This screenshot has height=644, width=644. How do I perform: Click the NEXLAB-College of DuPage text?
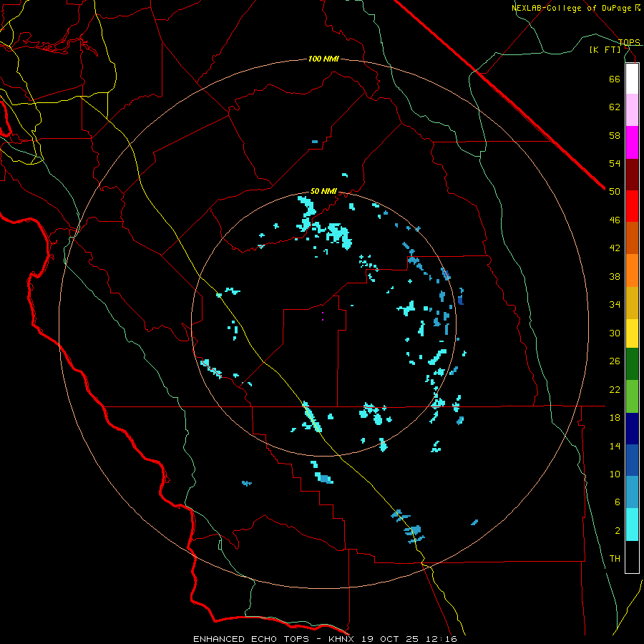pos(571,8)
